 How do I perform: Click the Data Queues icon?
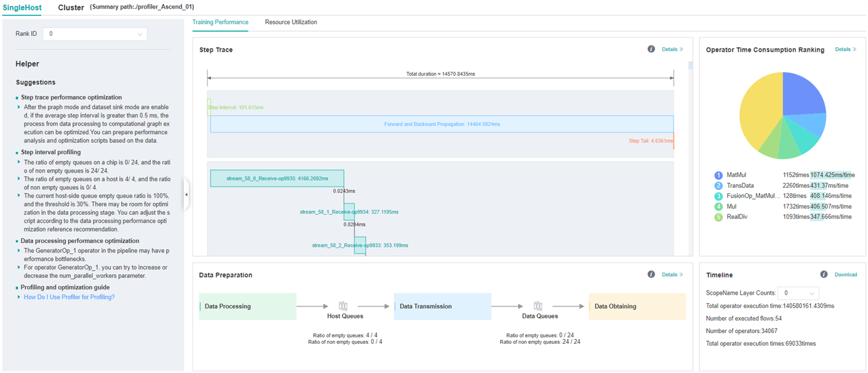(538, 306)
